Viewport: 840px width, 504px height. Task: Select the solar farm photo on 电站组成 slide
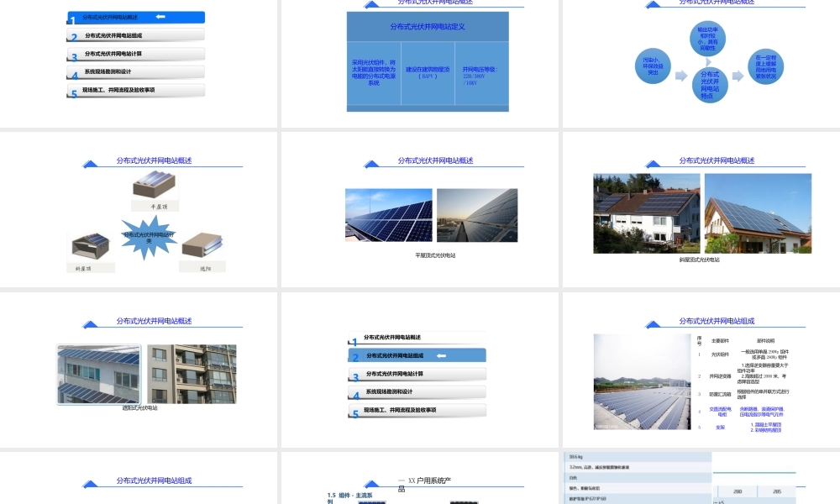pyautogui.click(x=643, y=381)
